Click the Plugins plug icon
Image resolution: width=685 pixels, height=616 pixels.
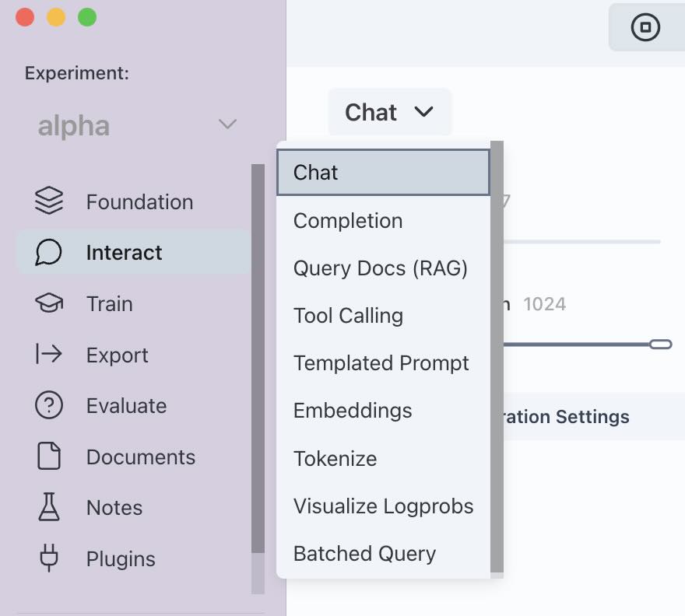click(x=49, y=558)
